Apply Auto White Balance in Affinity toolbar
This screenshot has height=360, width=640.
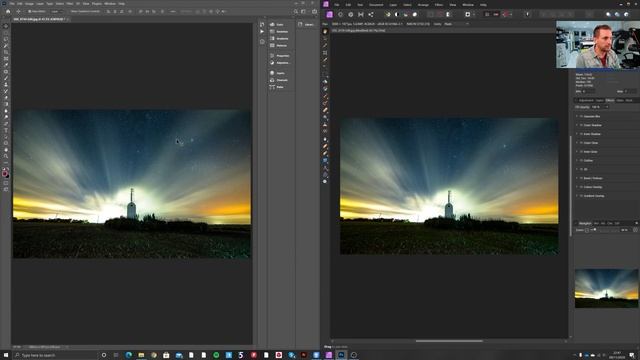pyautogui.click(x=415, y=14)
